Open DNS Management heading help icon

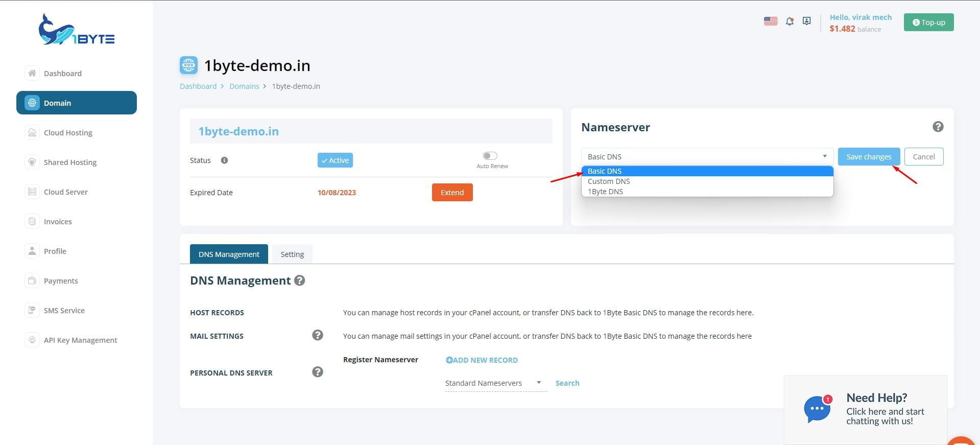[x=300, y=280]
